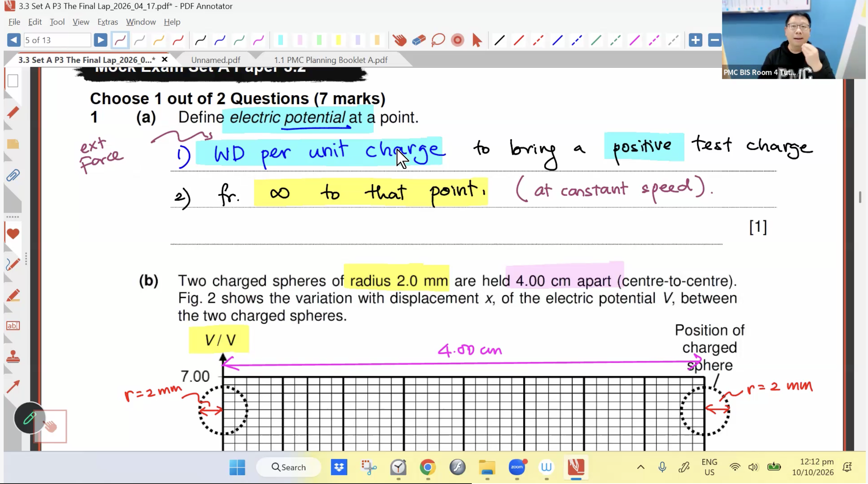Click the red laser pointer circle tool
The image size is (868, 484).
[457, 40]
